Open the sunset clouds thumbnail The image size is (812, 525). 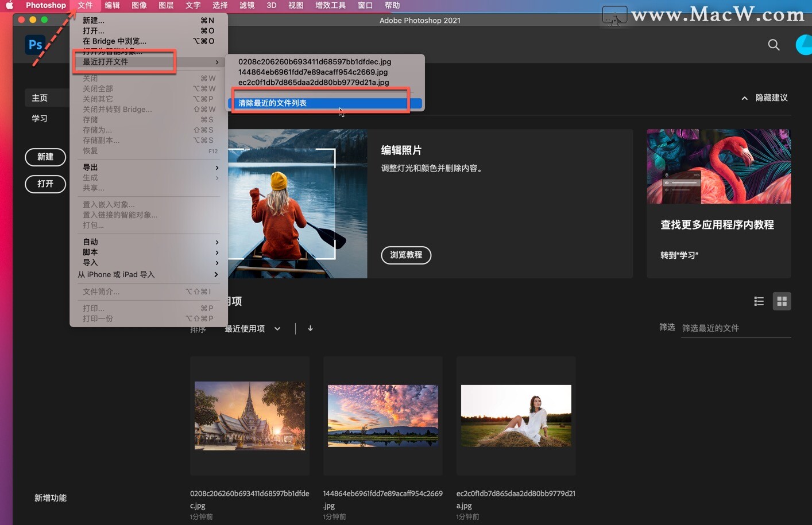(x=383, y=415)
